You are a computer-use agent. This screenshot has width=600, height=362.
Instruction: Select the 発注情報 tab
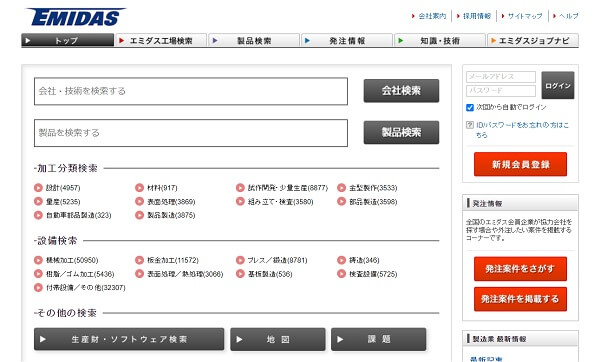(x=347, y=40)
